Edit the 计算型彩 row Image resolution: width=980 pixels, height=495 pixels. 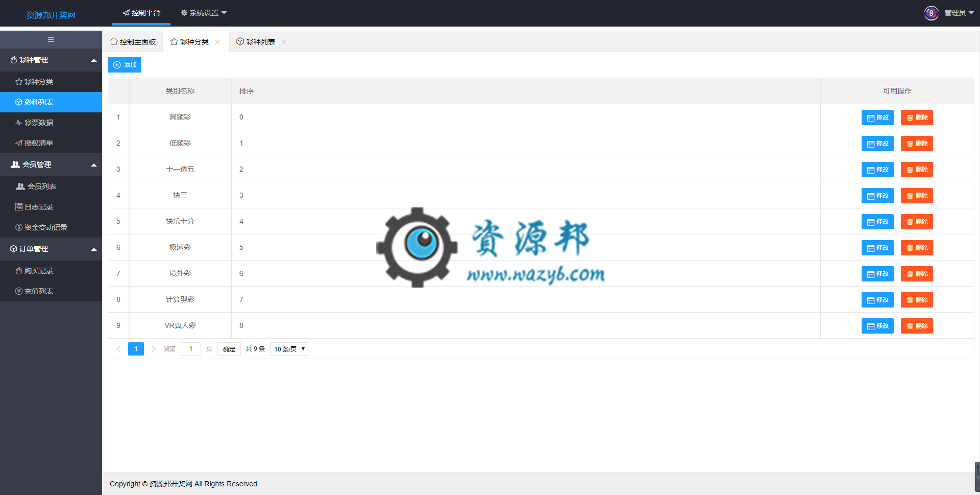click(x=877, y=300)
